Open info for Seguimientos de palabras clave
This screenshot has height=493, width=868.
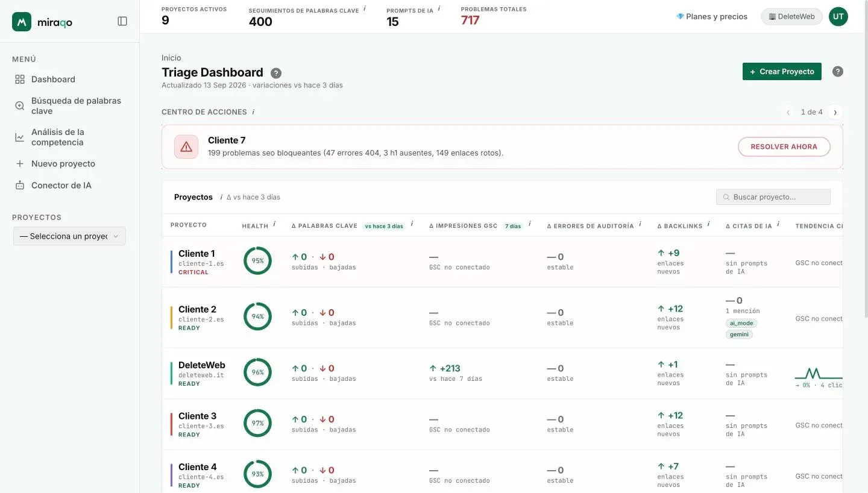[x=365, y=8]
